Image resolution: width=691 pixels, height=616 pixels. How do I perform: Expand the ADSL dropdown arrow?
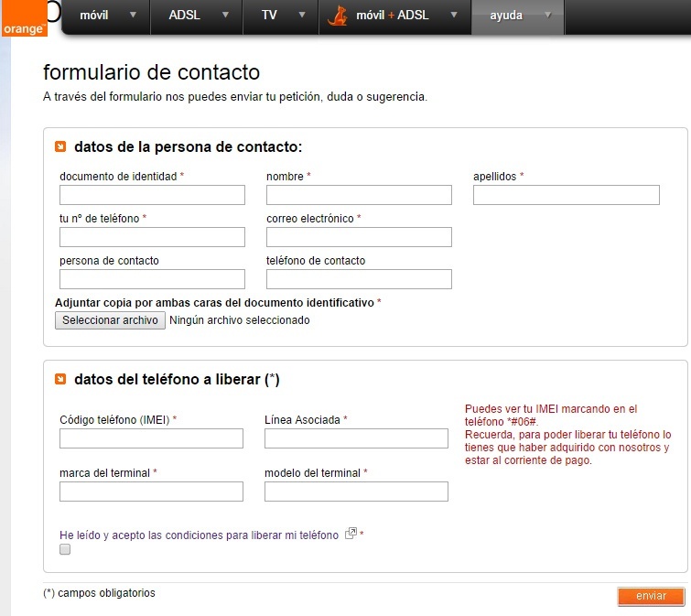point(222,16)
